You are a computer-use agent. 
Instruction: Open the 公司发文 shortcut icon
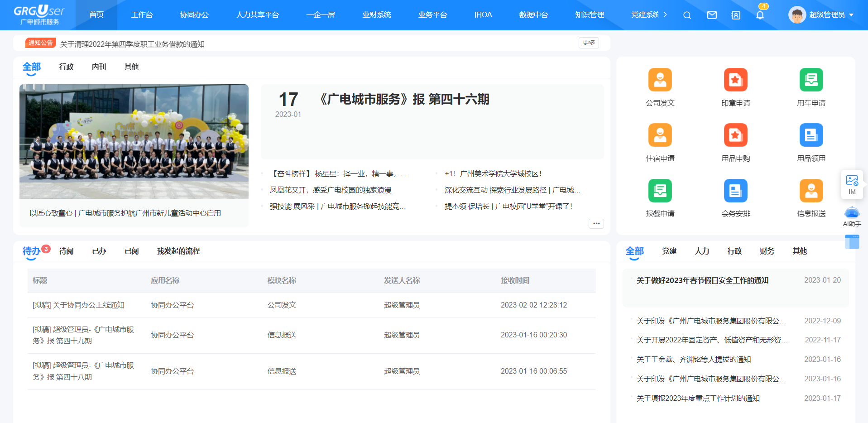tap(660, 80)
